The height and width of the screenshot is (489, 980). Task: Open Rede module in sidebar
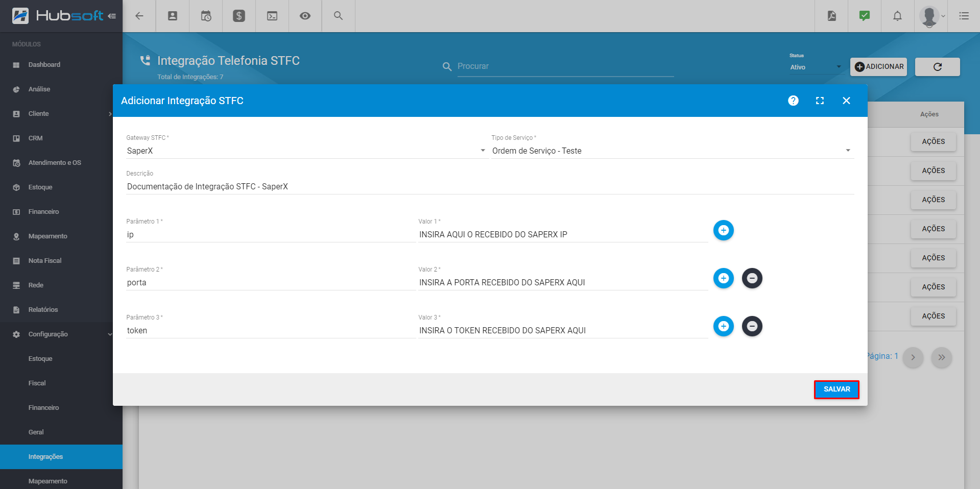(61, 285)
